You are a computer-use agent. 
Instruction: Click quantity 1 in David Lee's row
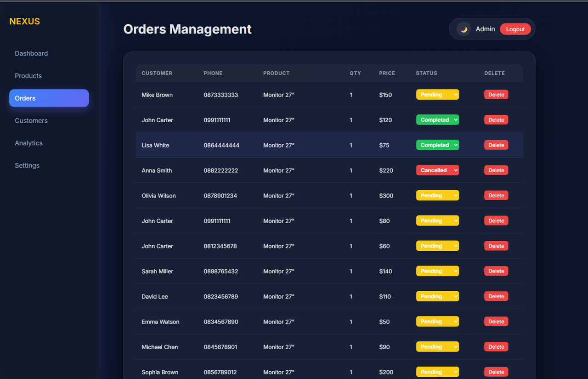tap(351, 297)
